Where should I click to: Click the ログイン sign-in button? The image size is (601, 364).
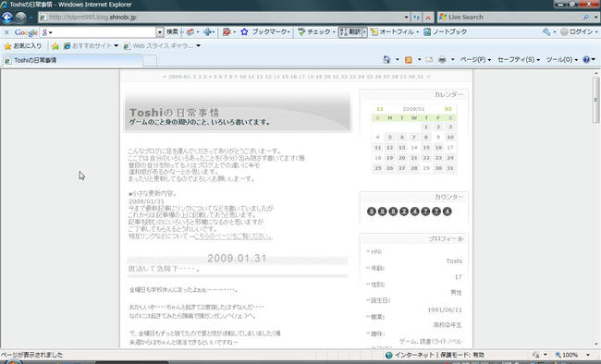click(x=578, y=32)
